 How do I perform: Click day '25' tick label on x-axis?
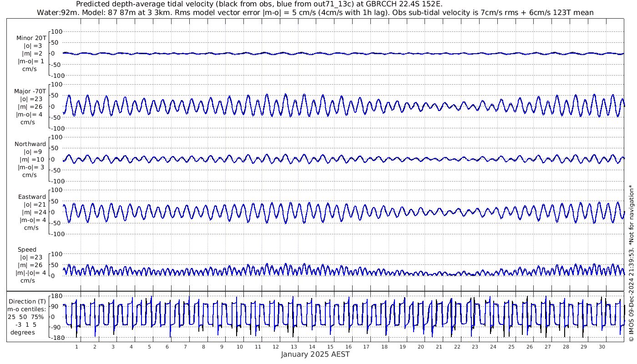tap(511, 347)
